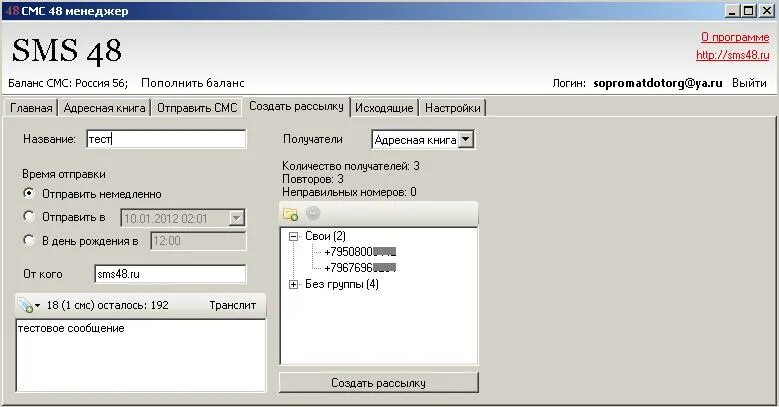This screenshot has height=407, width=779.
Task: Click the Транслит button
Action: point(233,305)
